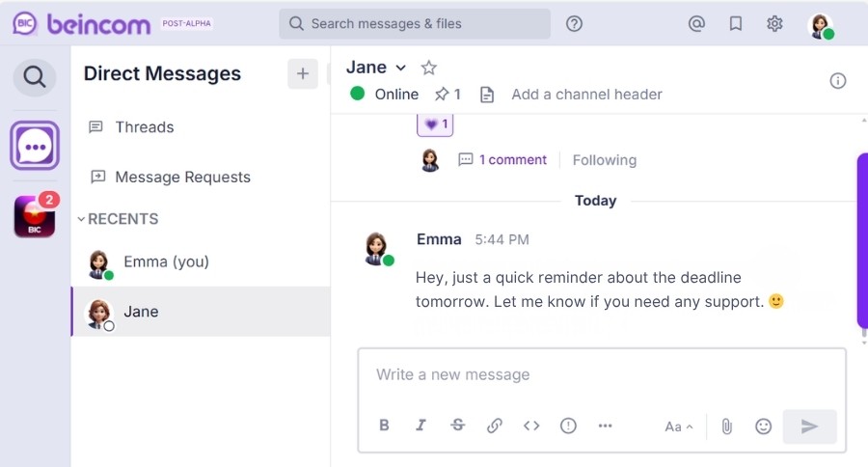Insert inline code formatting
This screenshot has height=467, width=868.
tap(531, 426)
